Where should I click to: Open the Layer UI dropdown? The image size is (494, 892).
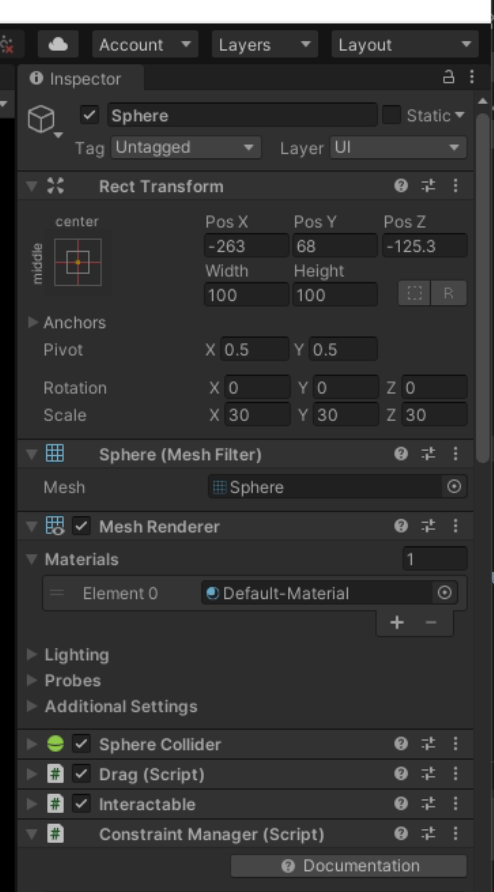coord(398,147)
